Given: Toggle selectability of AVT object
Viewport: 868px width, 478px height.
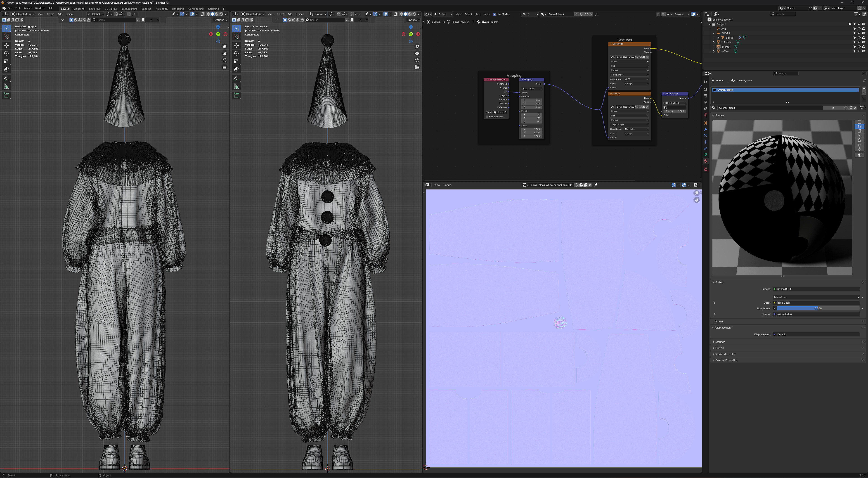Looking at the screenshot, I should pyautogui.click(x=854, y=29).
